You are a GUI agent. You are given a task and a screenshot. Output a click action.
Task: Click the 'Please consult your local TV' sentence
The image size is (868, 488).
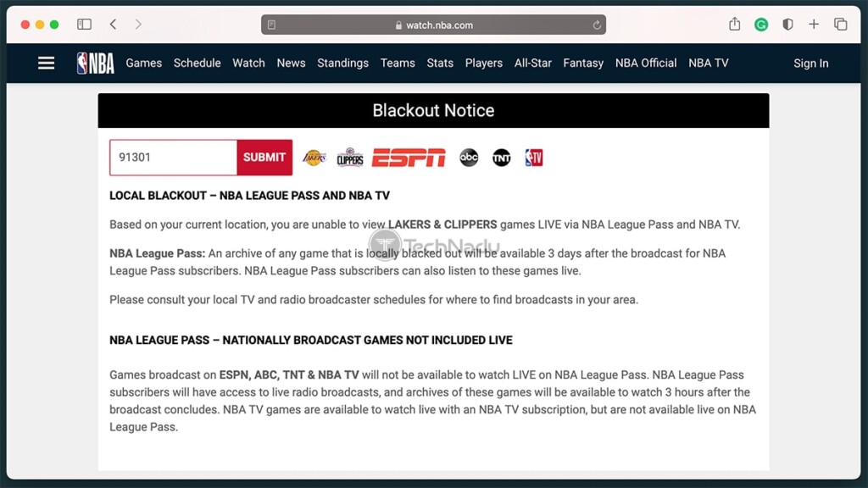tap(374, 300)
